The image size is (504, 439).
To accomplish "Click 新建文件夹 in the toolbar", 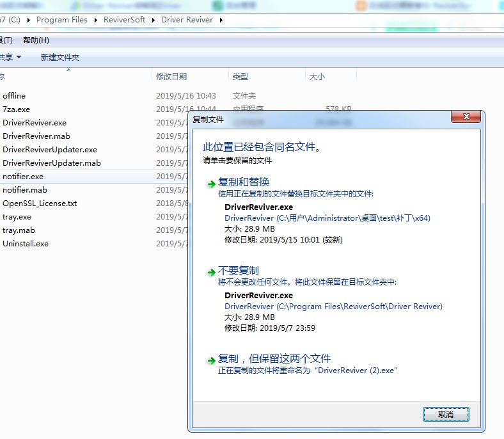I will [60, 58].
